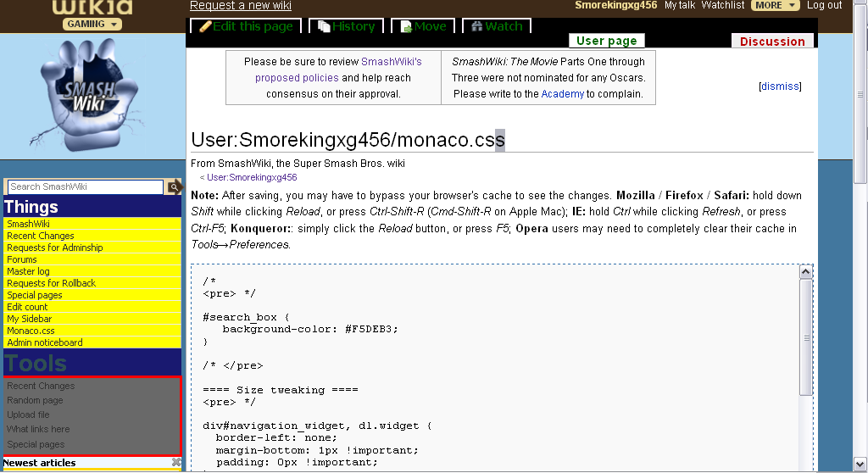868x473 pixels.
Task: Click the Wikia logo at top
Action: pos(92,7)
